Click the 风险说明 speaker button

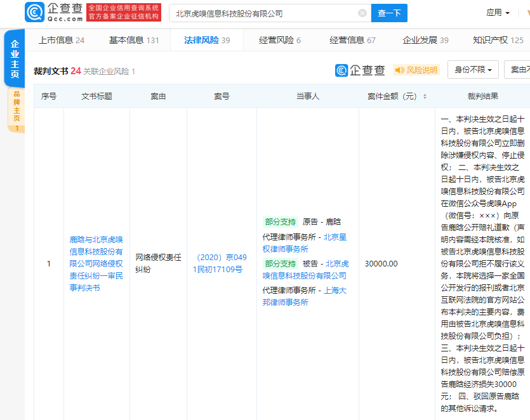(x=416, y=70)
